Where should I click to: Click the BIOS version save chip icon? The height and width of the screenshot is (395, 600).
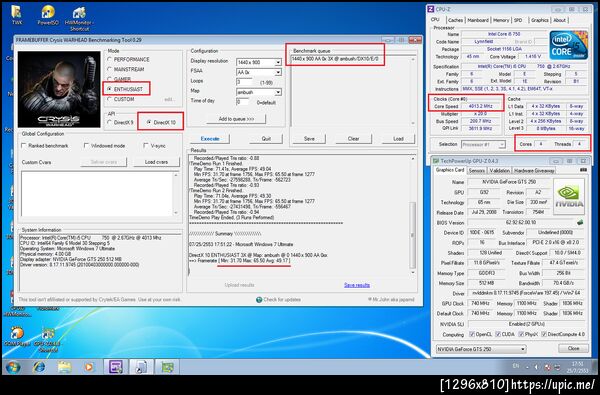pyautogui.click(x=580, y=222)
